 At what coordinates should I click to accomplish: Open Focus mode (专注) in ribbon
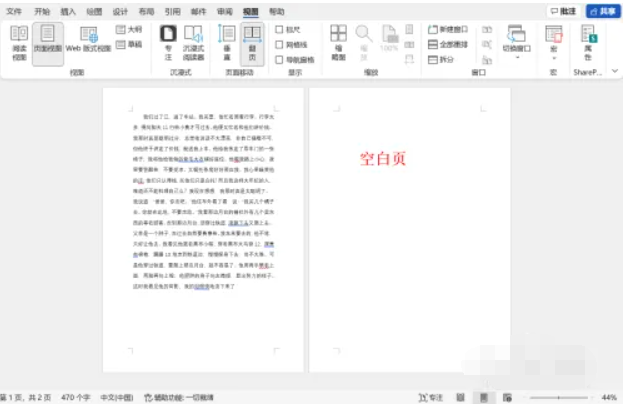(168, 44)
